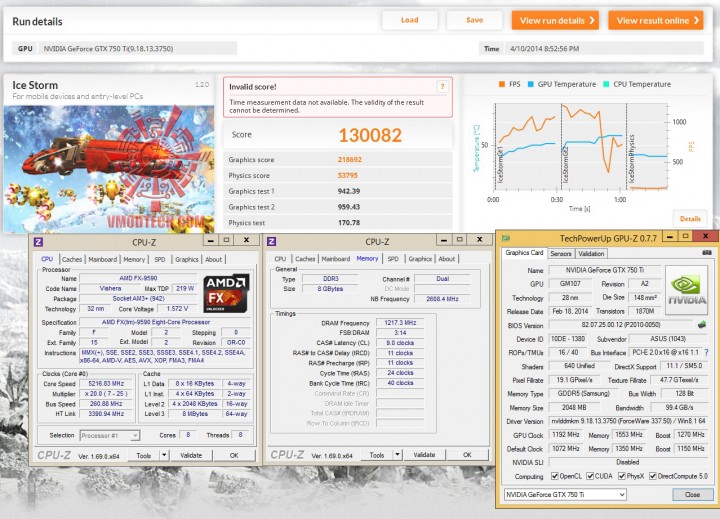Click the Bus Interface question mark in GPU-Z

[706, 352]
